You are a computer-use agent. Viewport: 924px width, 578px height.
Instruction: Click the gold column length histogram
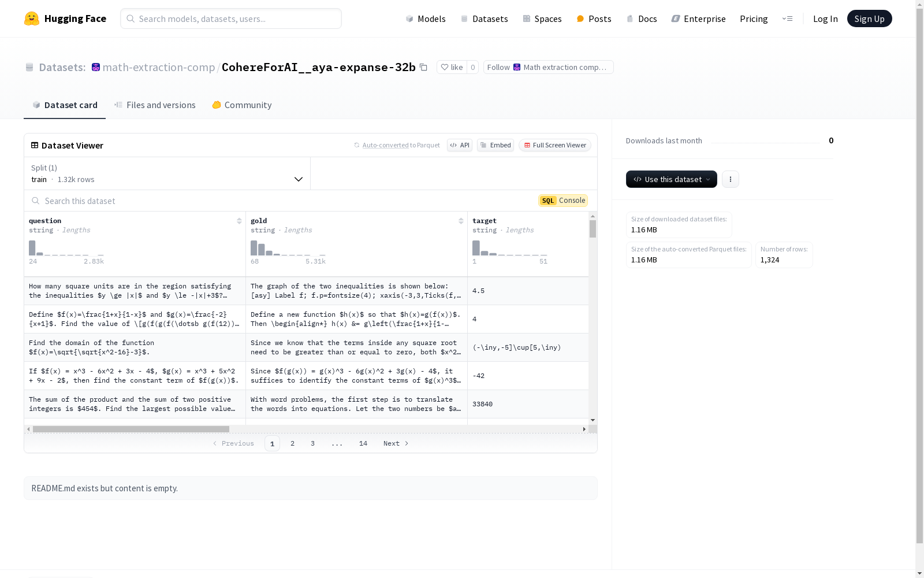(288, 248)
